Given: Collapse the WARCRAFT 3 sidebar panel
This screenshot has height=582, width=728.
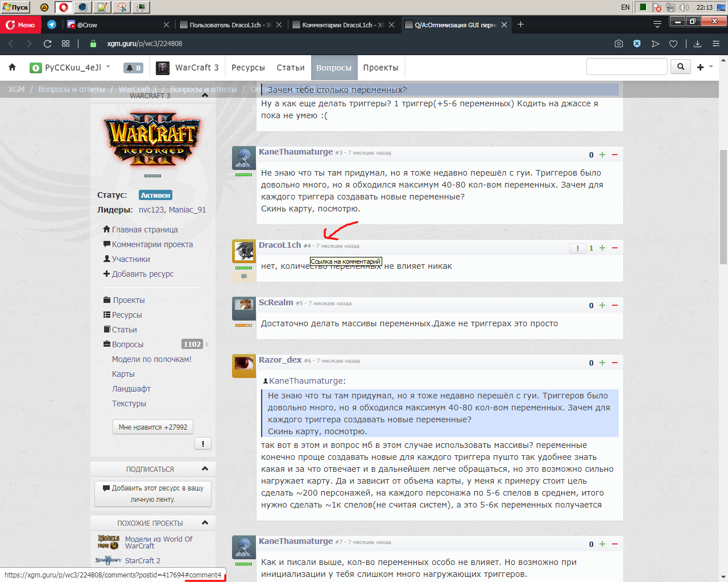Looking at the screenshot, I should 205,95.
